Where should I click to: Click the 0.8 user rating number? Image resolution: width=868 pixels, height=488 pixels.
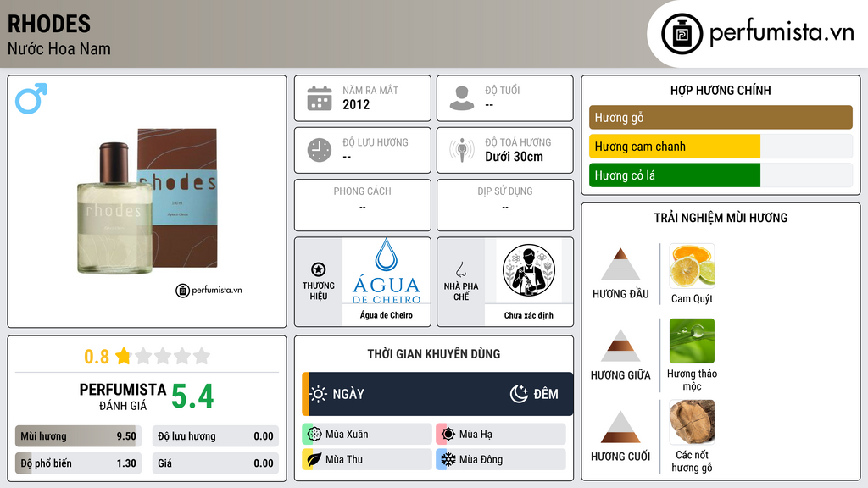click(97, 357)
